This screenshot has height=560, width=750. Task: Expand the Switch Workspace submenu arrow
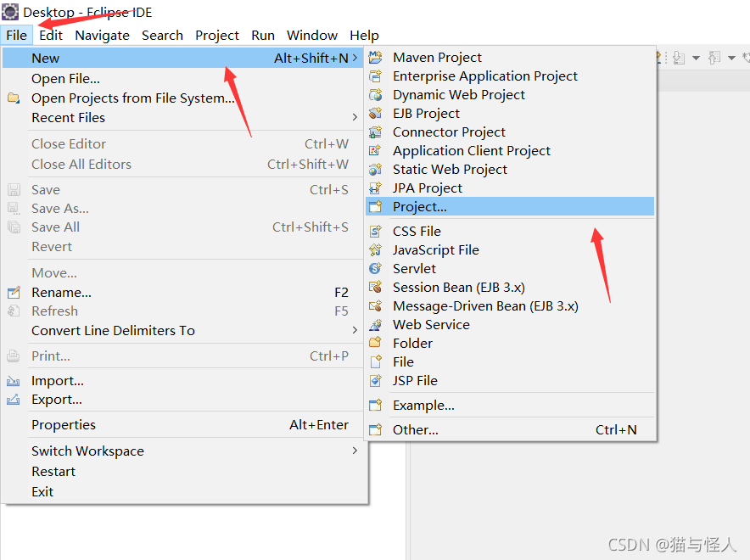[355, 451]
